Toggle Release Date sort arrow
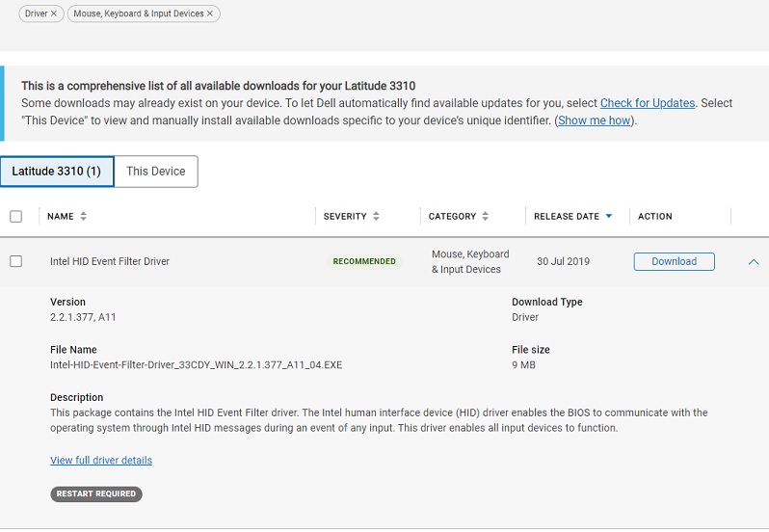Screen dimensions: 769x532 609,217
